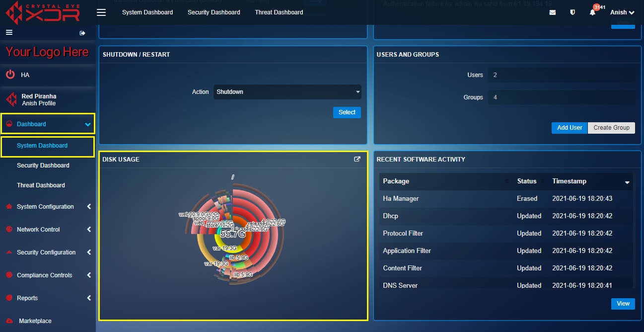Click the Compliance Controls sidebar icon
This screenshot has width=644, height=332.
point(9,275)
